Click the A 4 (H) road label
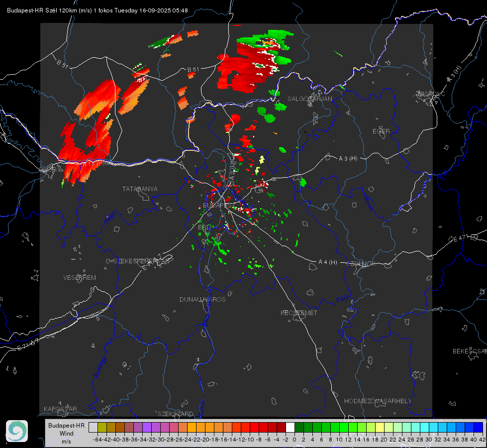 pyautogui.click(x=328, y=262)
